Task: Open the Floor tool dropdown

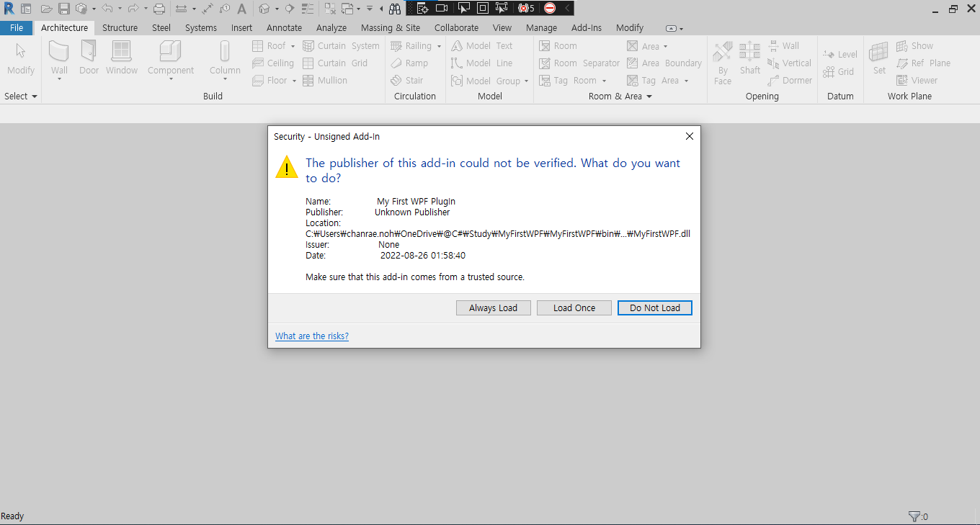Action: coord(294,81)
